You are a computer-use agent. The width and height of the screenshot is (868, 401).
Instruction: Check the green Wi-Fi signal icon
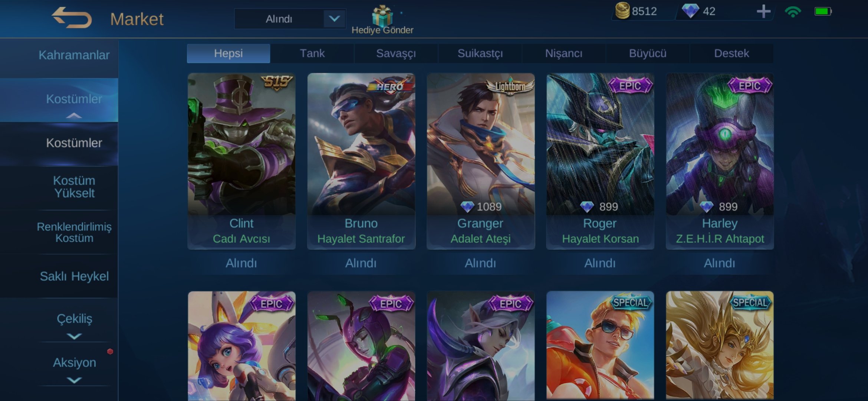point(793,12)
